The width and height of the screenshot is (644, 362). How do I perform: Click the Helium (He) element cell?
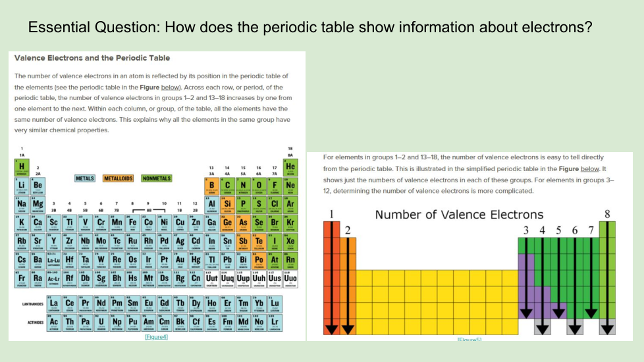[290, 167]
